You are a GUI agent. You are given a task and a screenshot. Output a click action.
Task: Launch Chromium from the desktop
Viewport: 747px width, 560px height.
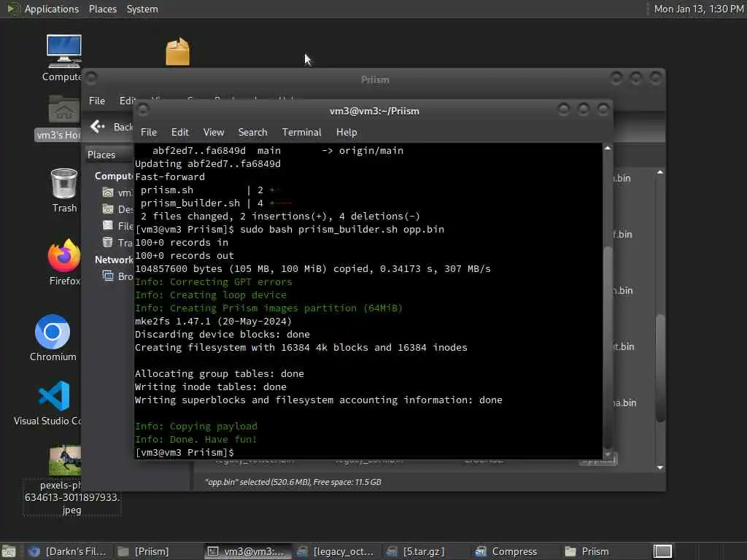click(53, 332)
